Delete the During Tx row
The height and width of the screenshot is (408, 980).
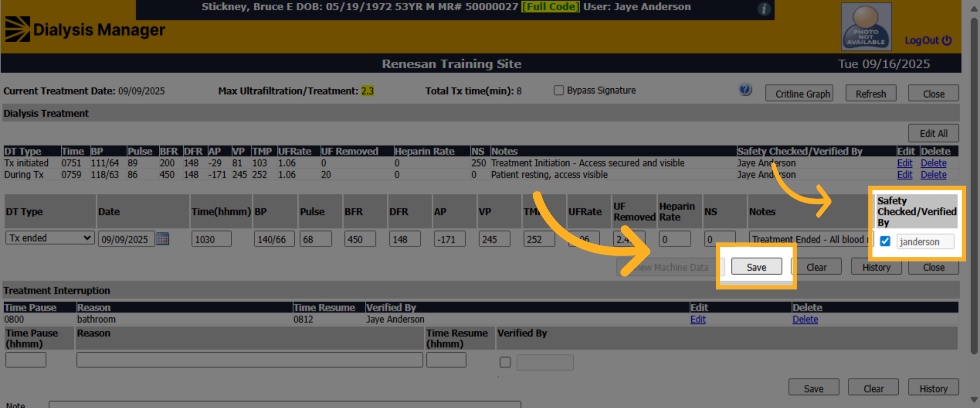tap(933, 175)
